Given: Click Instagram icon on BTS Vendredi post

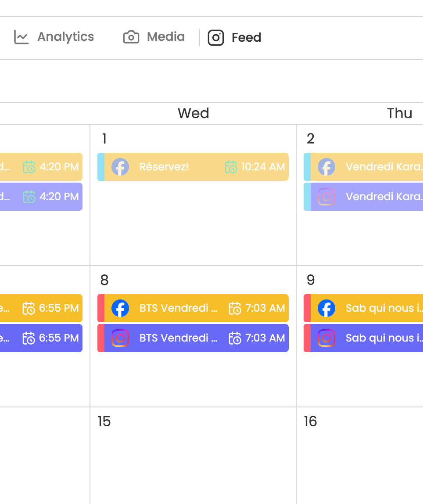Looking at the screenshot, I should [x=120, y=338].
